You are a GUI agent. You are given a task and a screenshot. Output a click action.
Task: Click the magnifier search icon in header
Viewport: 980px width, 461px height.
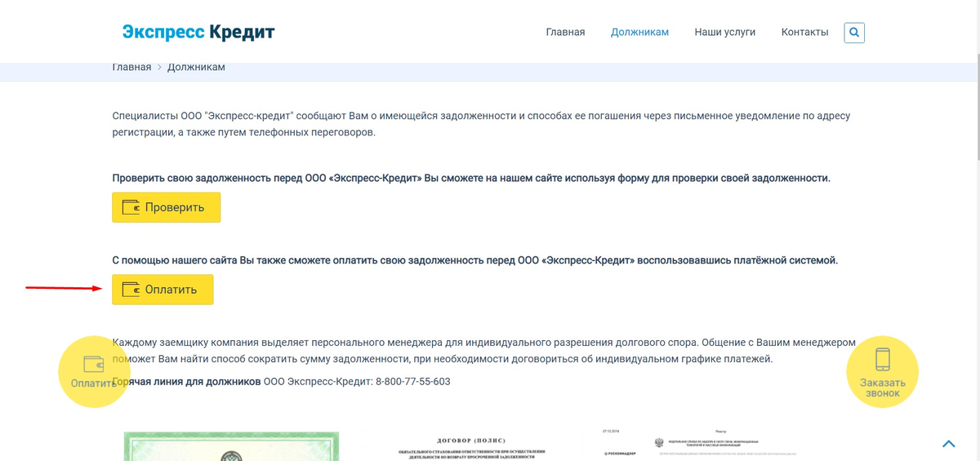point(854,33)
